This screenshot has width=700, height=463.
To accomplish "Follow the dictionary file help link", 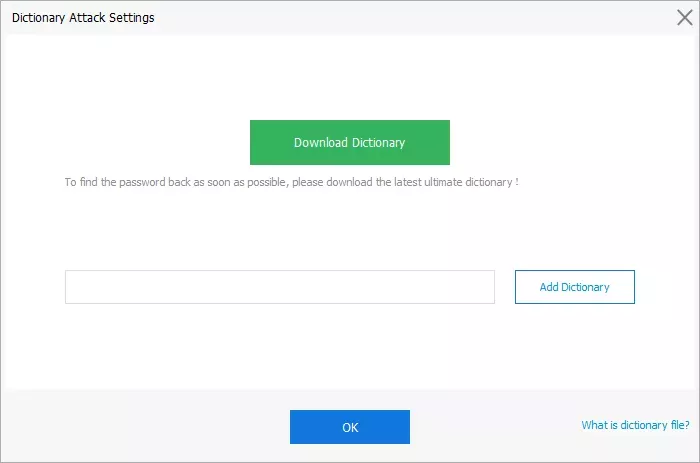I will pyautogui.click(x=635, y=425).
